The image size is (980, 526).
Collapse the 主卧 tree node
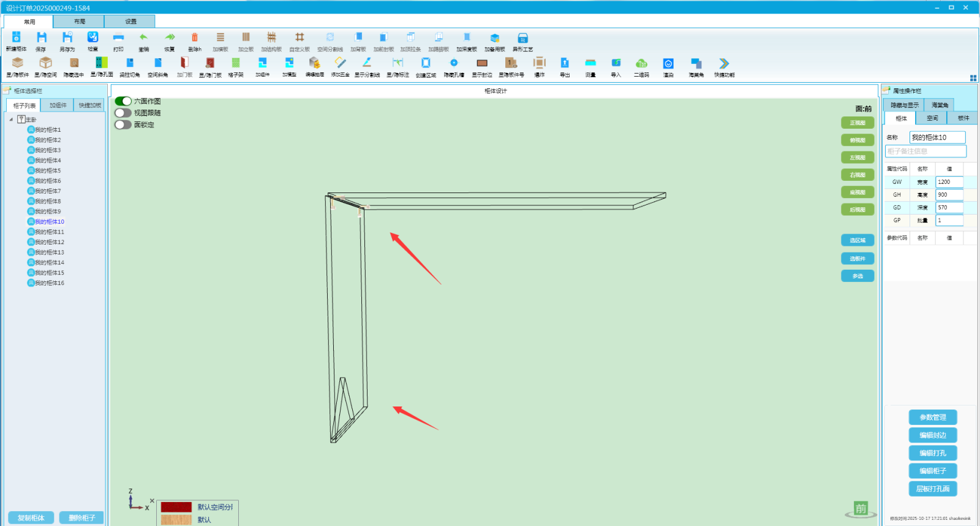11,120
